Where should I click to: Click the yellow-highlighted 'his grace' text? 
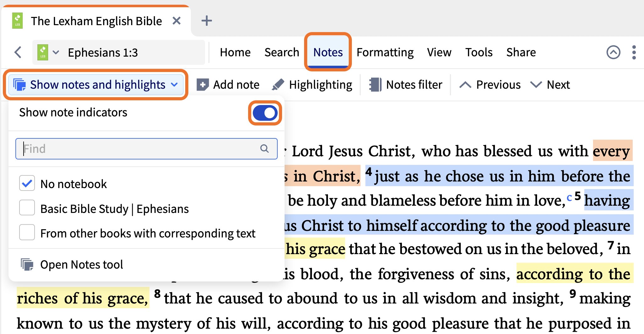[315, 249]
